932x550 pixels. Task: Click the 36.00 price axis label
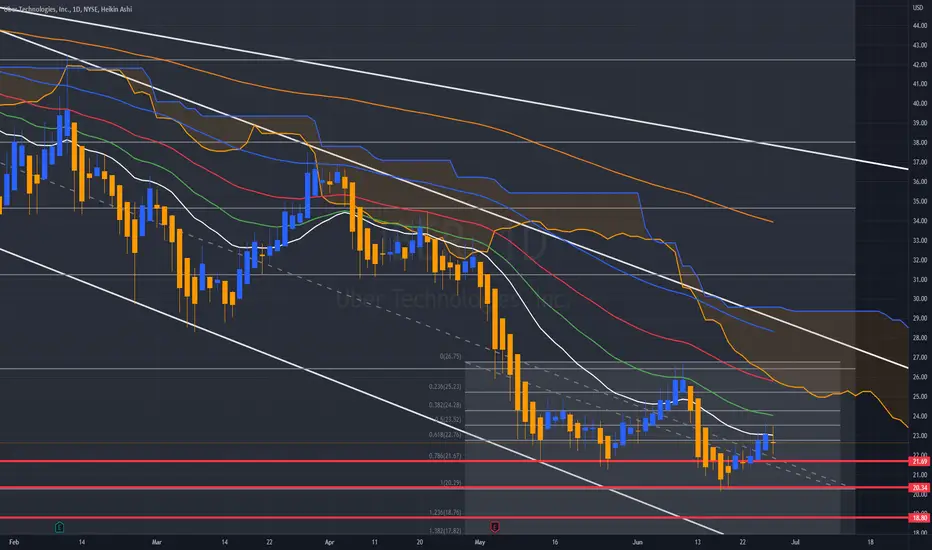920,182
